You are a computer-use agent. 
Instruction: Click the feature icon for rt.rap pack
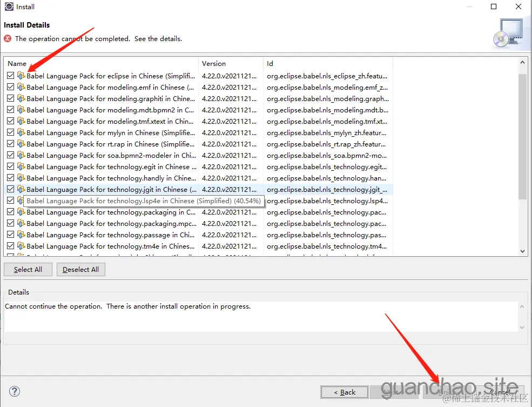tap(21, 144)
